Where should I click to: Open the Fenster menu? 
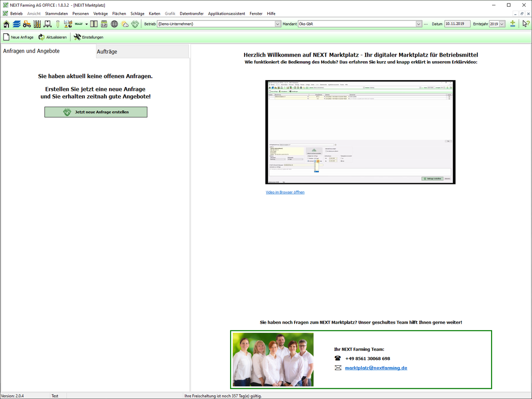(x=256, y=14)
